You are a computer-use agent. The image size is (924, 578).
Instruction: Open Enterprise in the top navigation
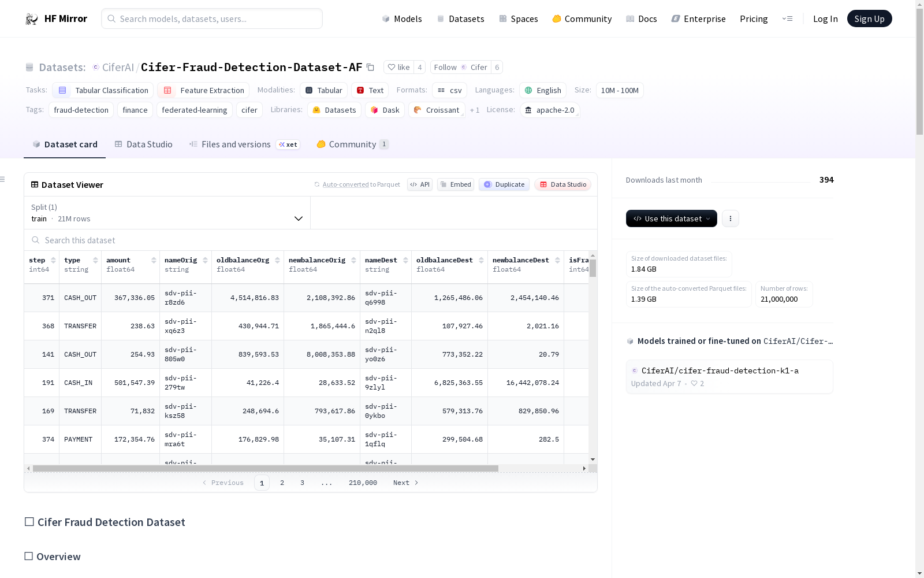point(698,18)
